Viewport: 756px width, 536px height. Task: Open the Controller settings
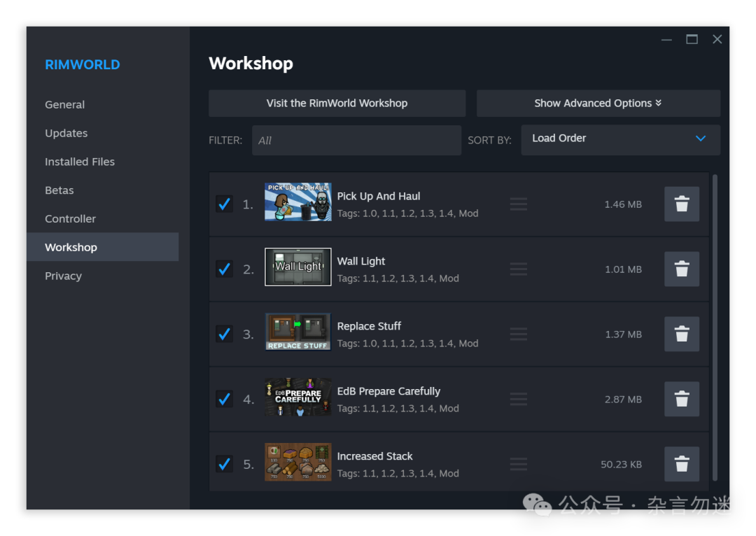pos(71,219)
